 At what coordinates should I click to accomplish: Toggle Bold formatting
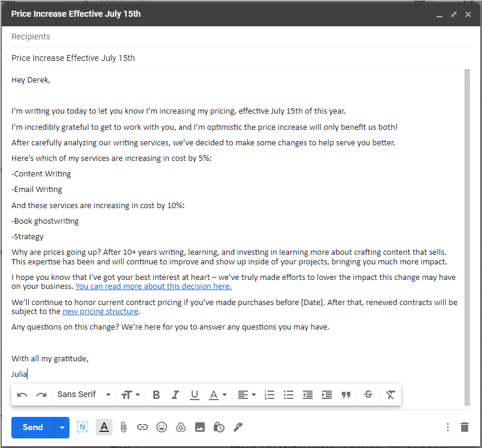(x=156, y=395)
